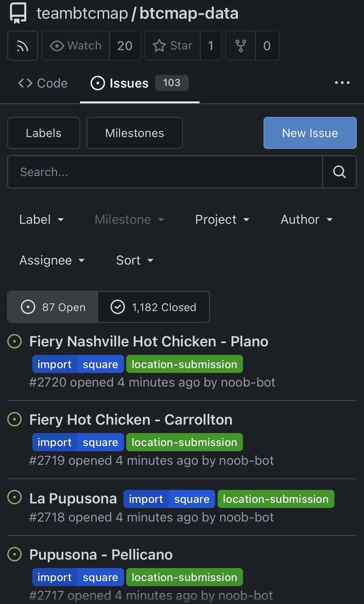The height and width of the screenshot is (604, 364).
Task: Click the open-issue icon for Fiery Nashville Hot Chicken
Action: pos(14,342)
